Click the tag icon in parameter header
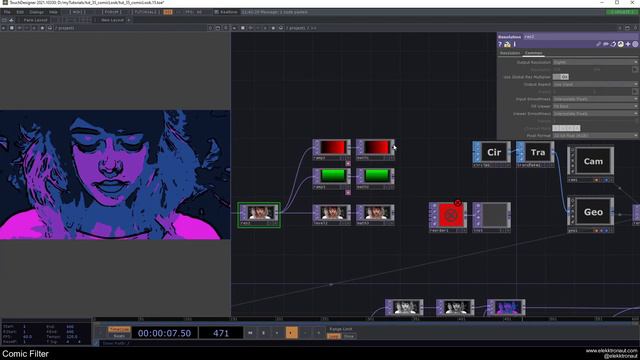The width and height of the screenshot is (640, 360). pyautogui.click(x=606, y=44)
